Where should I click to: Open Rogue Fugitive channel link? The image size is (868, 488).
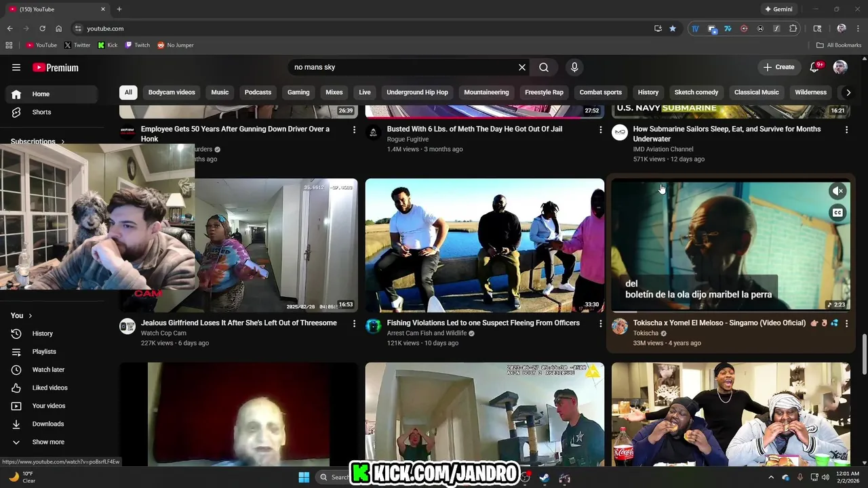click(x=408, y=139)
